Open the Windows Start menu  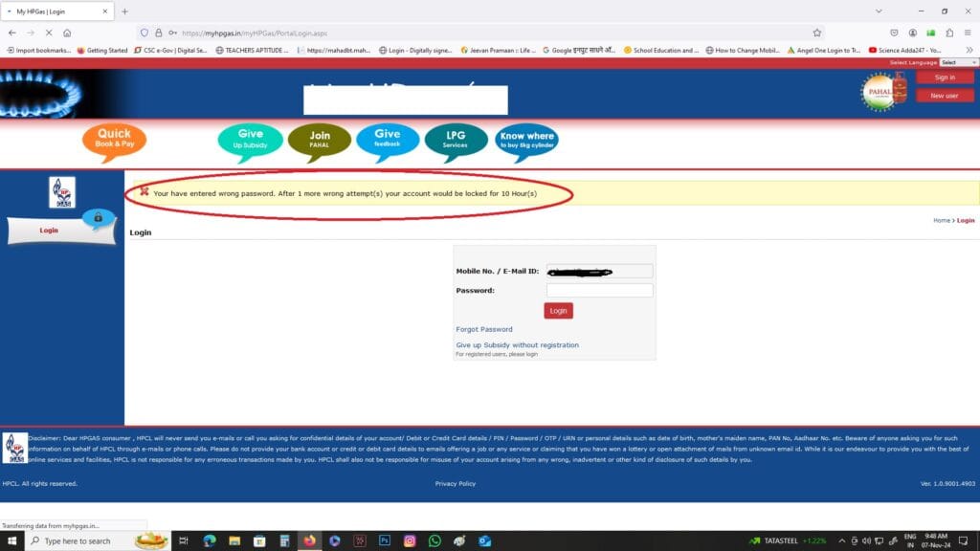pyautogui.click(x=11, y=541)
